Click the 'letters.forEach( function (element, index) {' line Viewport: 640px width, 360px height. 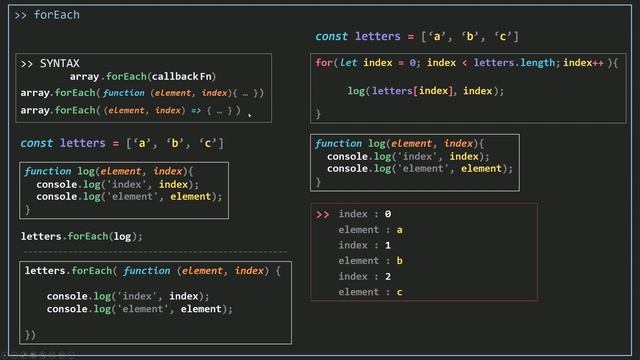153,271
